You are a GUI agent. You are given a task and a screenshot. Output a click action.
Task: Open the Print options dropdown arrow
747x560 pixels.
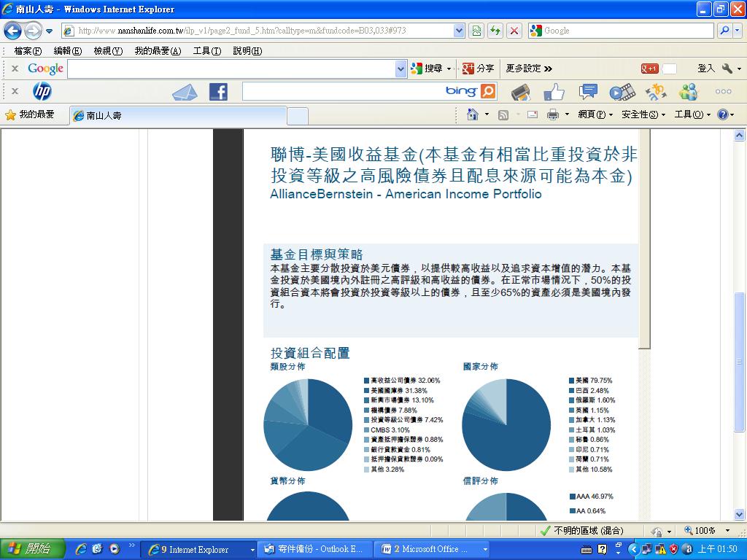[x=567, y=114]
